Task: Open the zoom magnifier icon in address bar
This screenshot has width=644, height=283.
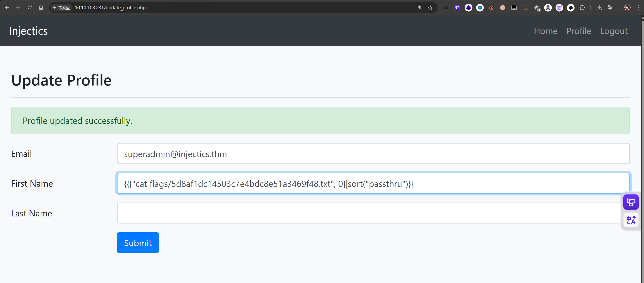Action: pyautogui.click(x=420, y=8)
